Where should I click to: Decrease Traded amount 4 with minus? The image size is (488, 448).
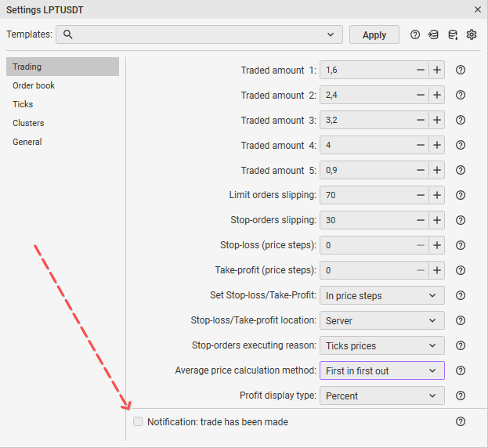(421, 145)
